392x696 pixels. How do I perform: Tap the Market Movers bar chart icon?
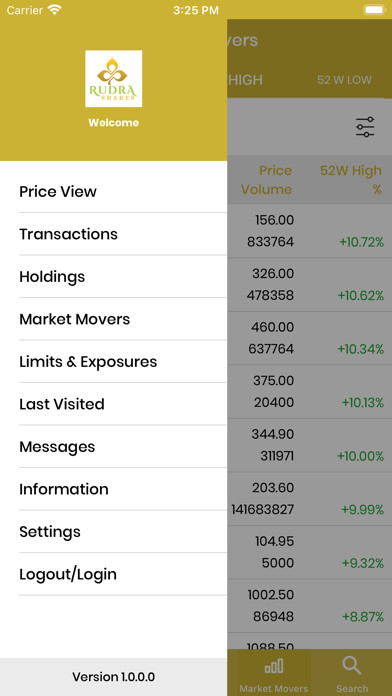coord(274,666)
